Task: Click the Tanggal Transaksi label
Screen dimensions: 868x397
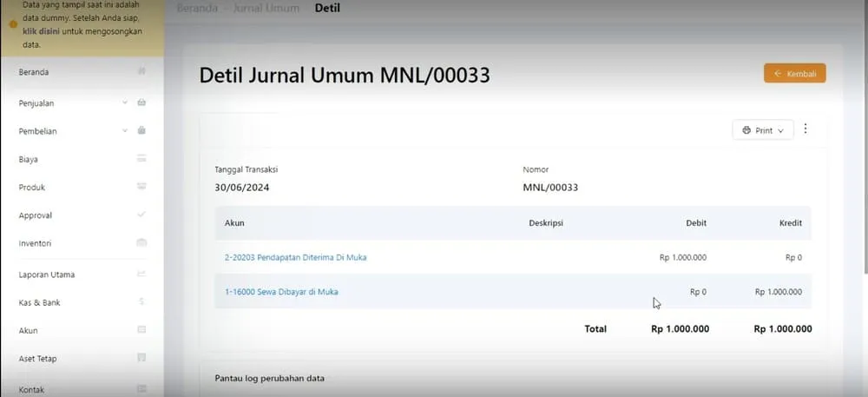Action: (247, 170)
